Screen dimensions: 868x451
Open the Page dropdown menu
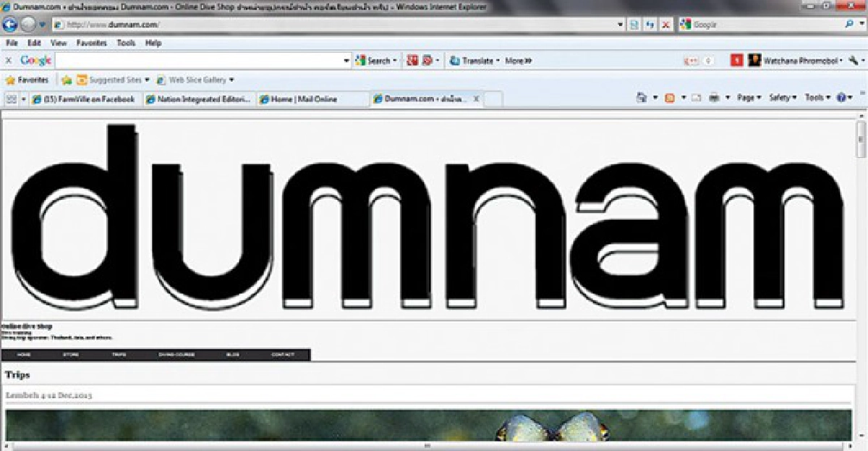749,98
